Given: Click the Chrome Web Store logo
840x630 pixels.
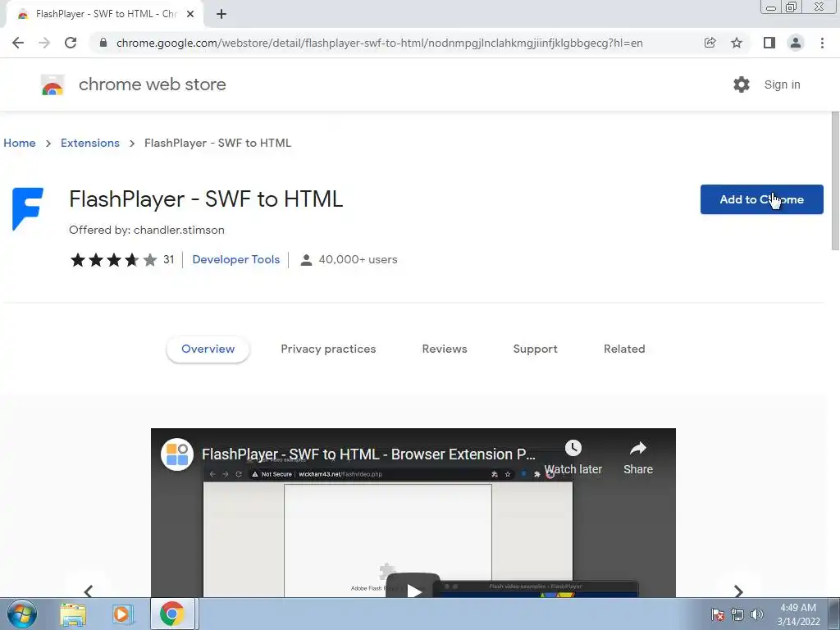Looking at the screenshot, I should point(52,84).
